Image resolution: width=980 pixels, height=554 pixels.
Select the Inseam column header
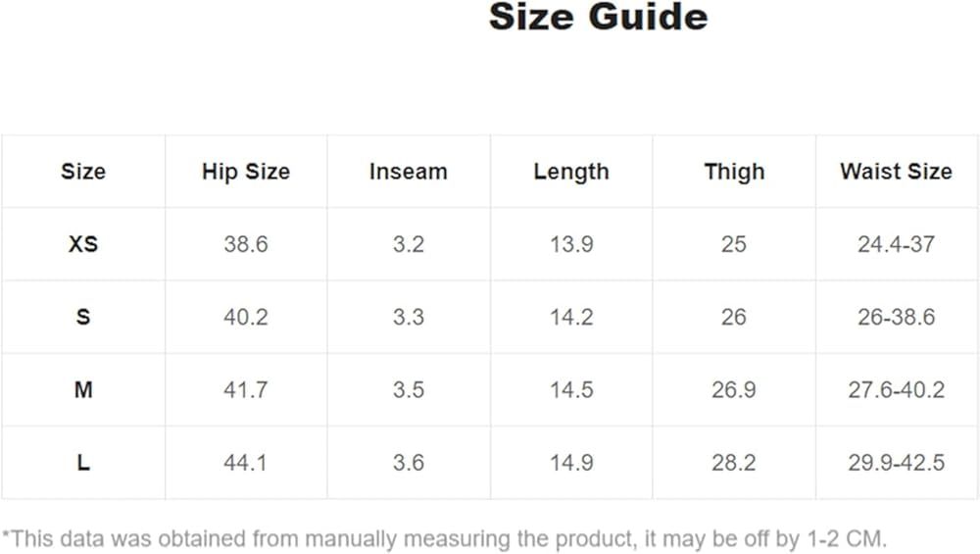[x=408, y=172]
